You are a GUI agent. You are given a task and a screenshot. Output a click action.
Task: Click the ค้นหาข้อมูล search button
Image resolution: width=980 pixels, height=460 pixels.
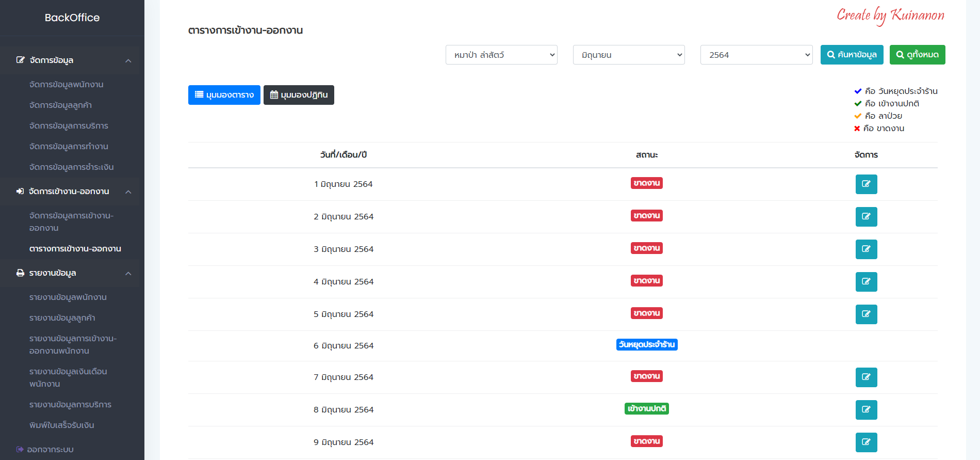click(x=852, y=55)
